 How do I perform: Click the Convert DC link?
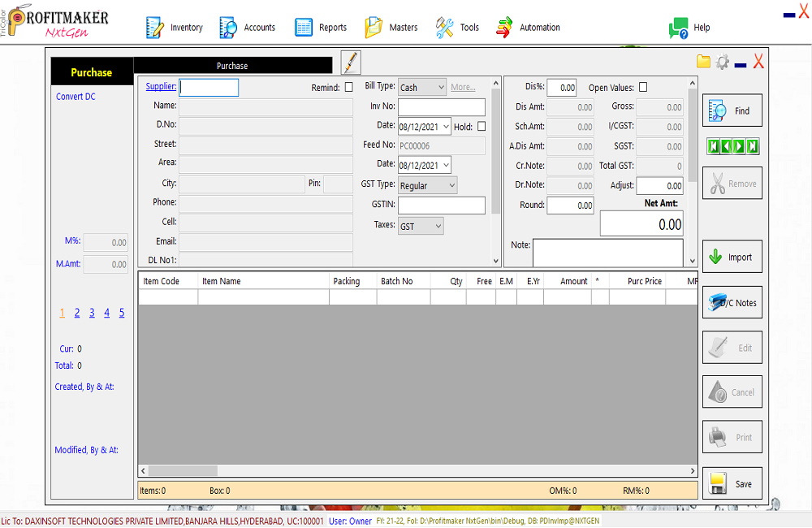point(76,97)
